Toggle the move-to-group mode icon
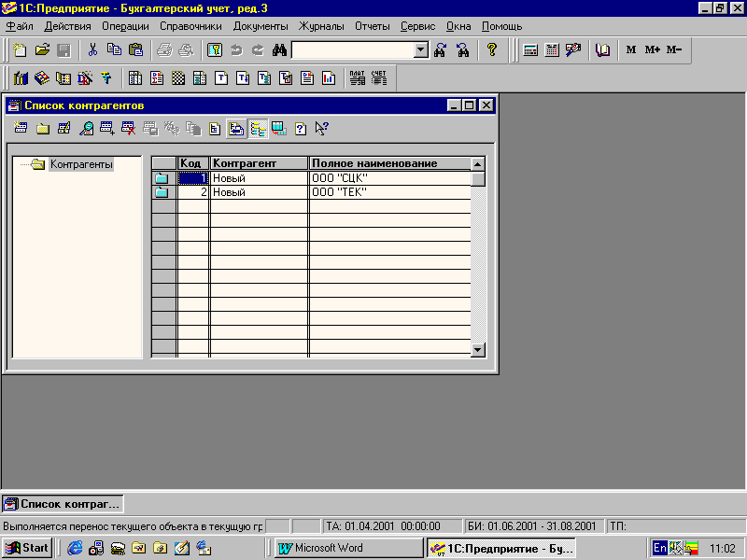This screenshot has width=747, height=560. point(236,129)
